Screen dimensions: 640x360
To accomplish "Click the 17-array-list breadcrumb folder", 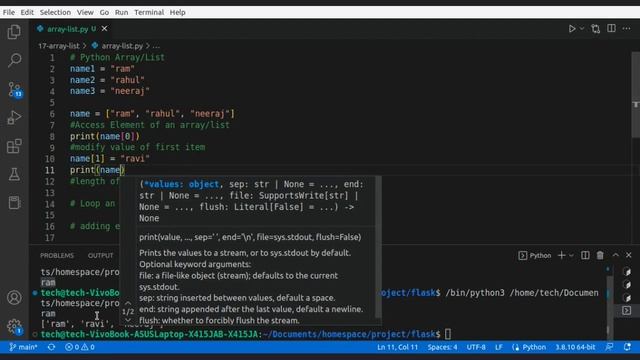I will (59, 46).
